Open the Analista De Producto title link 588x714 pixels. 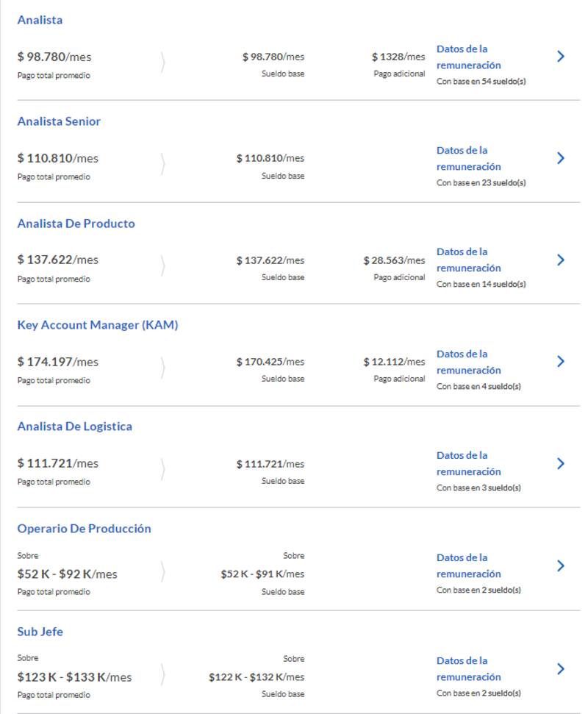[x=76, y=224]
